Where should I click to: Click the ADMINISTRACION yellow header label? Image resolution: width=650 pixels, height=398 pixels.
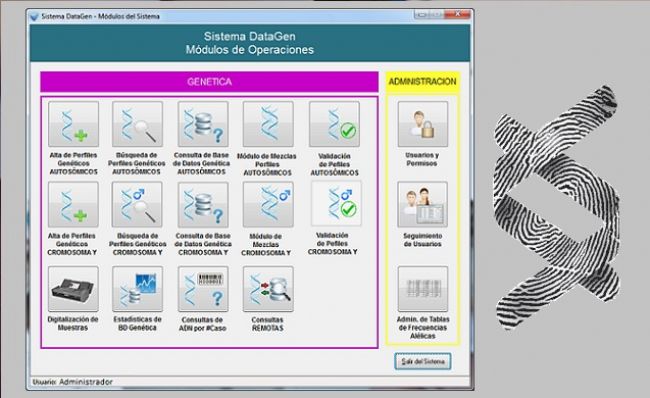click(x=422, y=82)
